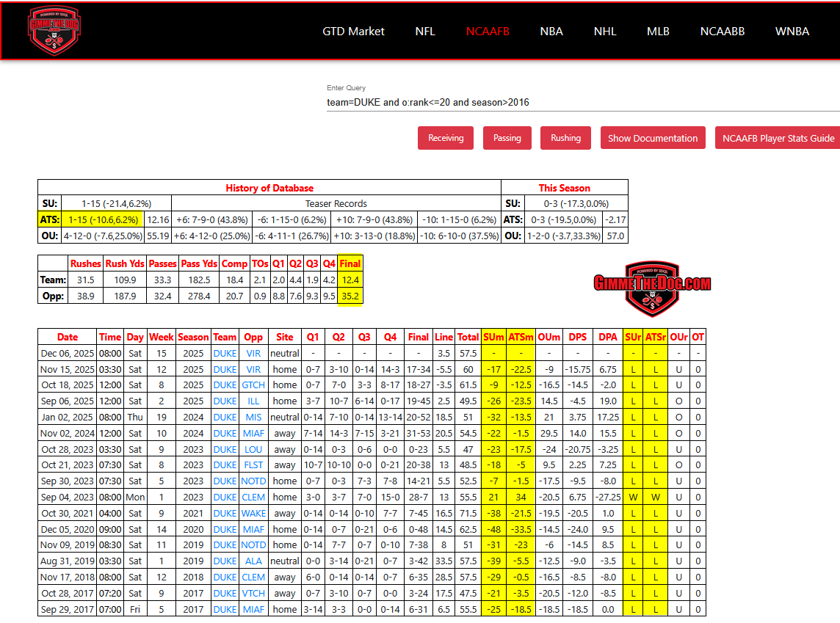The height and width of the screenshot is (623, 840).
Task: Open VIR opponent link in Dec 06, 2025 row
Action: click(x=253, y=353)
